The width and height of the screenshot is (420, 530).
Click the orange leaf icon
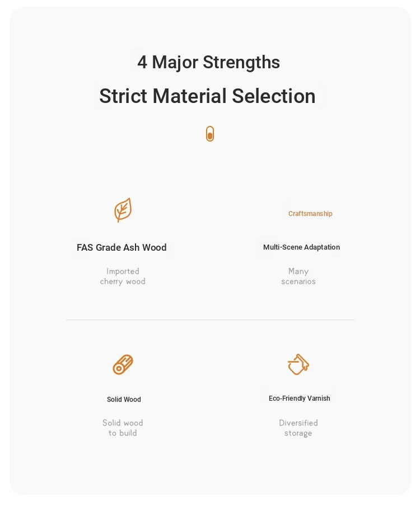click(x=123, y=210)
